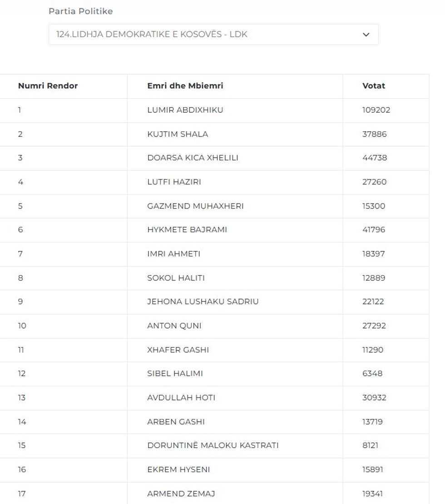Screen dimensions: 445x504
Task: Click the Partia Politike label
Action: point(81,11)
